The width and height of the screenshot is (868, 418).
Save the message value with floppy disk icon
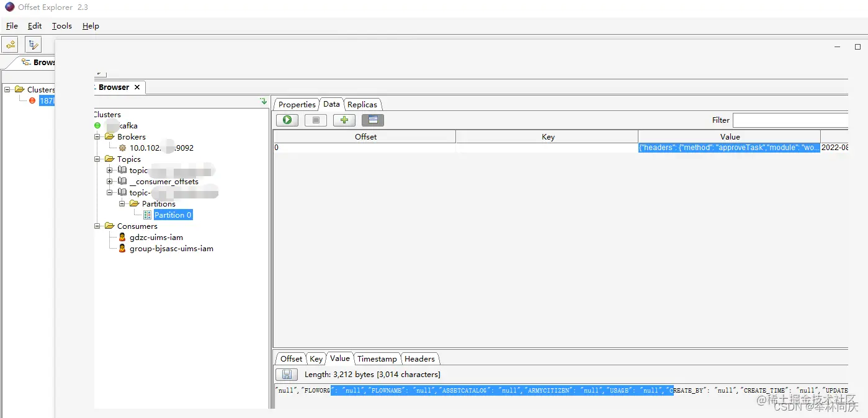[x=287, y=375]
